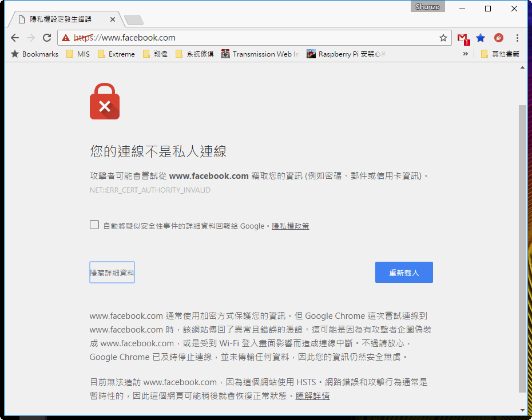Click the blue 重新載入 button
Screen dimensions: 532x420
(x=404, y=272)
